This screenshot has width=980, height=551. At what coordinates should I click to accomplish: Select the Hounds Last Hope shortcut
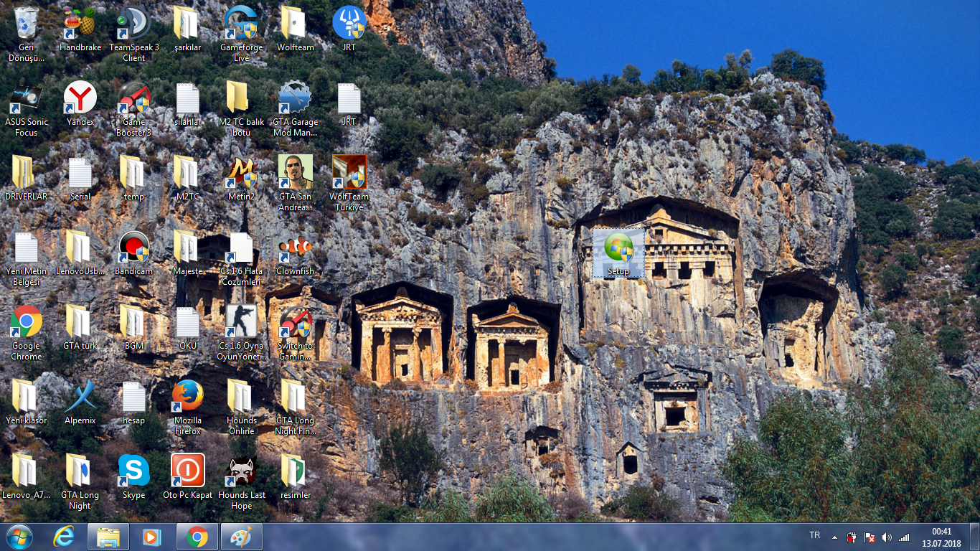coord(242,482)
